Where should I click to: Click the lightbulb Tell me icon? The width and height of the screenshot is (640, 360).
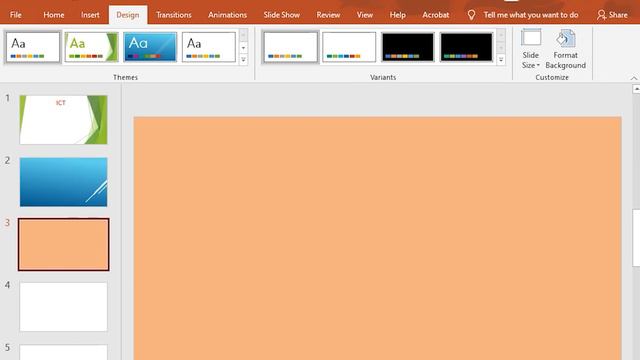click(471, 15)
